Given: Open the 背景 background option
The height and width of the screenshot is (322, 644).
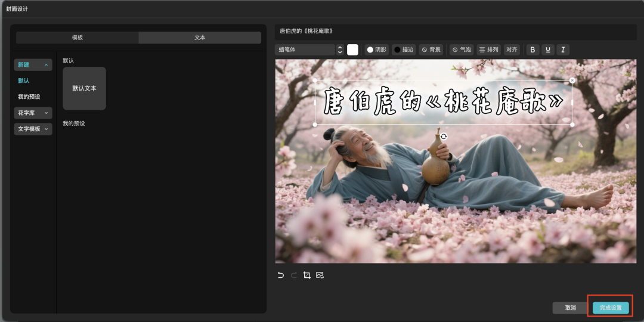Looking at the screenshot, I should pyautogui.click(x=431, y=49).
